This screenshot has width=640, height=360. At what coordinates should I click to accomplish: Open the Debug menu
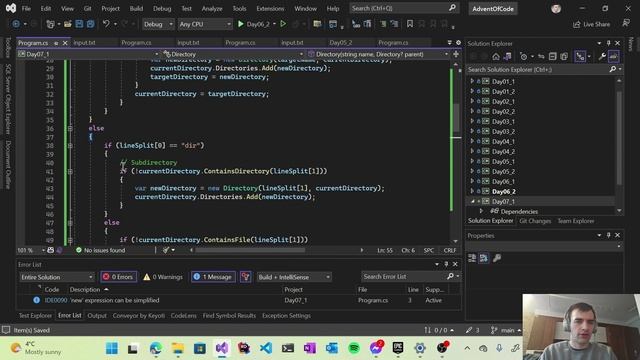click(x=162, y=8)
